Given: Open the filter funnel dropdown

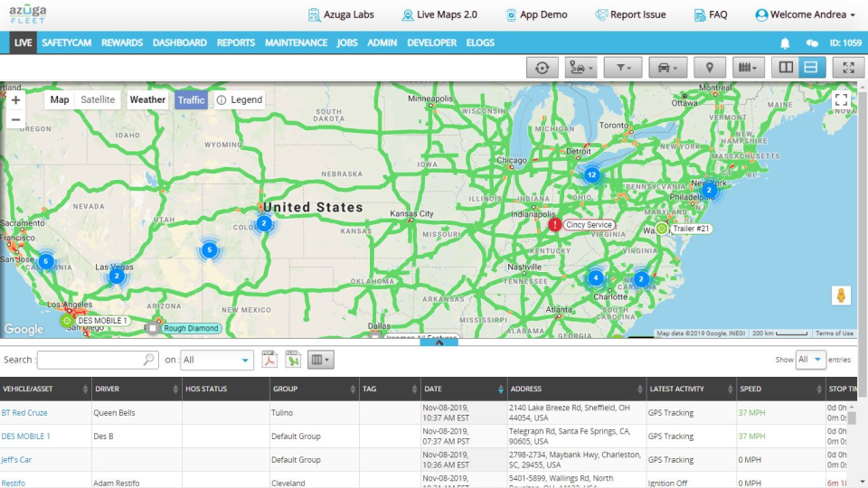Looking at the screenshot, I should (623, 68).
